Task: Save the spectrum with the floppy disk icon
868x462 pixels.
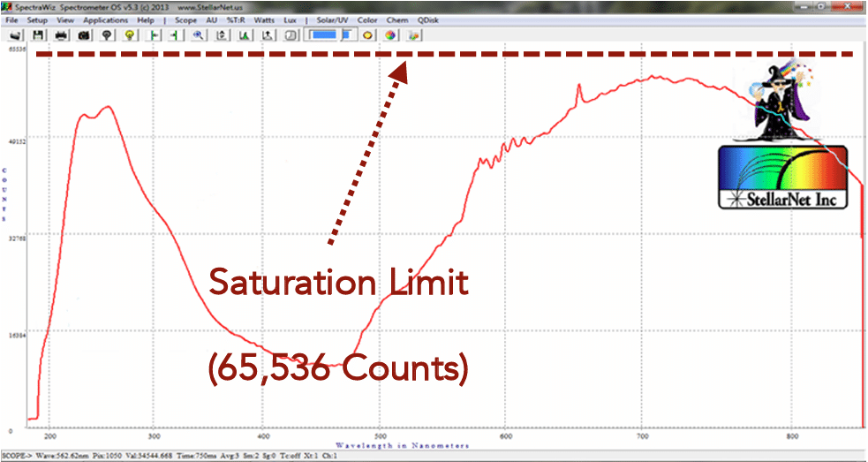Action: point(39,35)
